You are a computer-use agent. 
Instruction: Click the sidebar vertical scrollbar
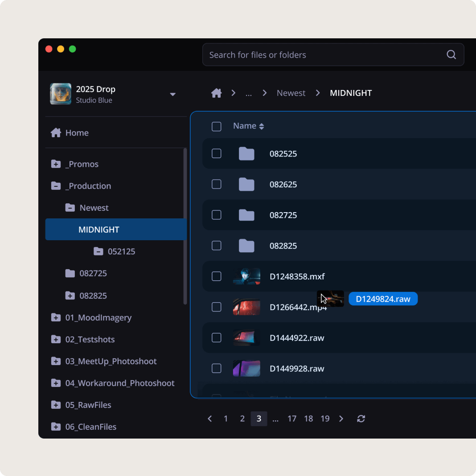tap(185, 226)
